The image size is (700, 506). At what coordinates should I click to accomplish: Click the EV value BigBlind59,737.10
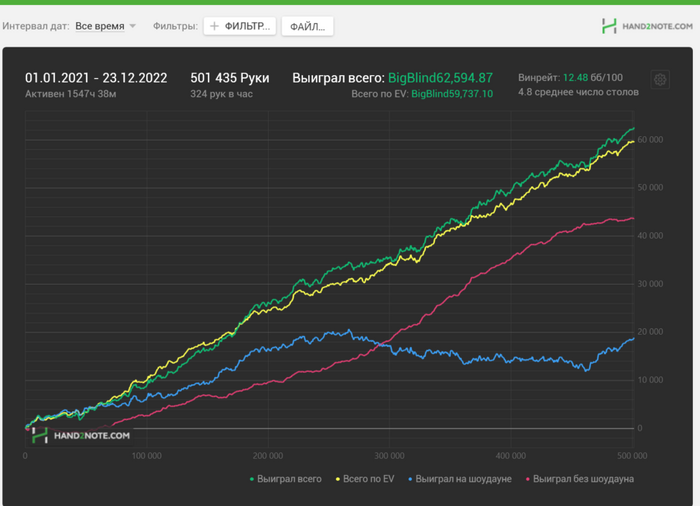click(452, 94)
